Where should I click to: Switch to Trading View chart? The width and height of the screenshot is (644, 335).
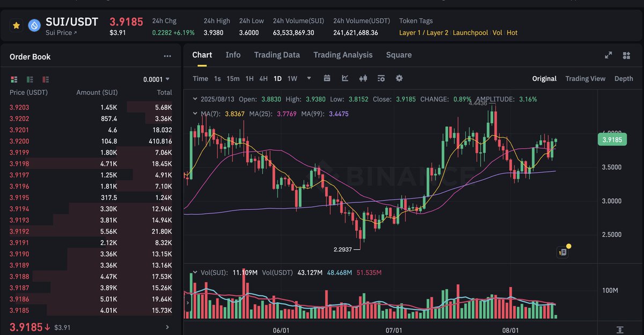[x=585, y=78]
